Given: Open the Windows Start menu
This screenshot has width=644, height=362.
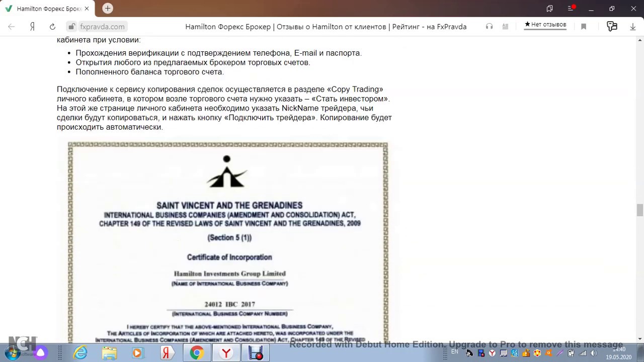Looking at the screenshot, I should 12,352.
